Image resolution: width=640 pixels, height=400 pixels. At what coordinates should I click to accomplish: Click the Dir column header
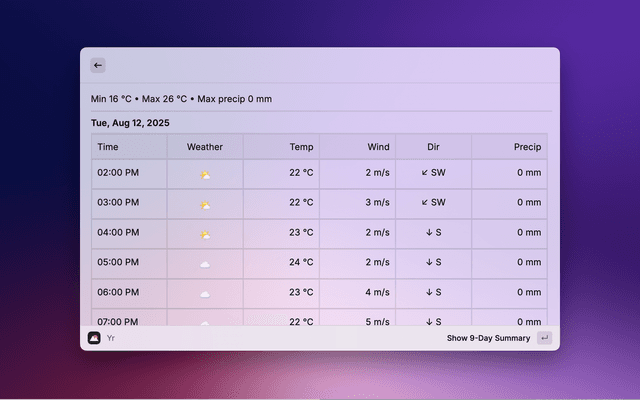point(433,147)
